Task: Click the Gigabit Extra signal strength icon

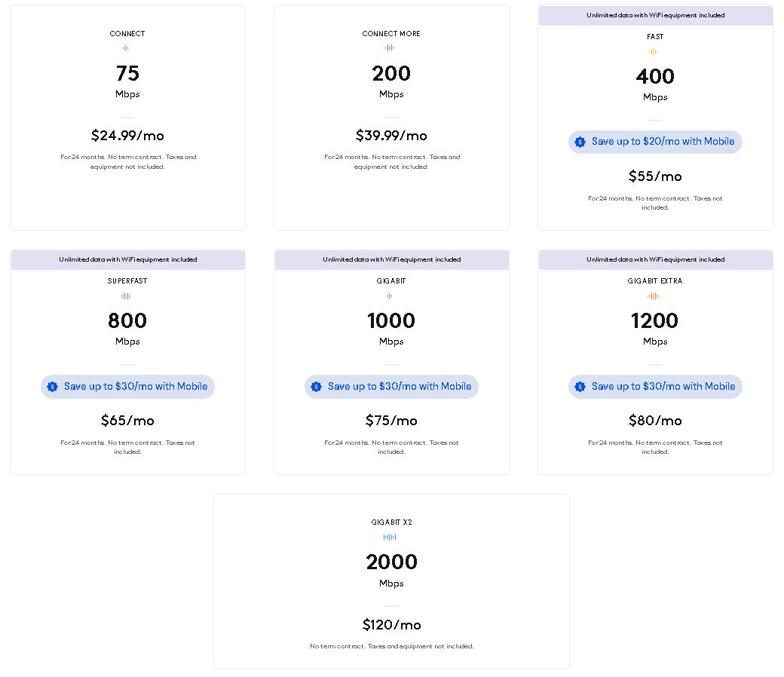Action: coord(655,296)
